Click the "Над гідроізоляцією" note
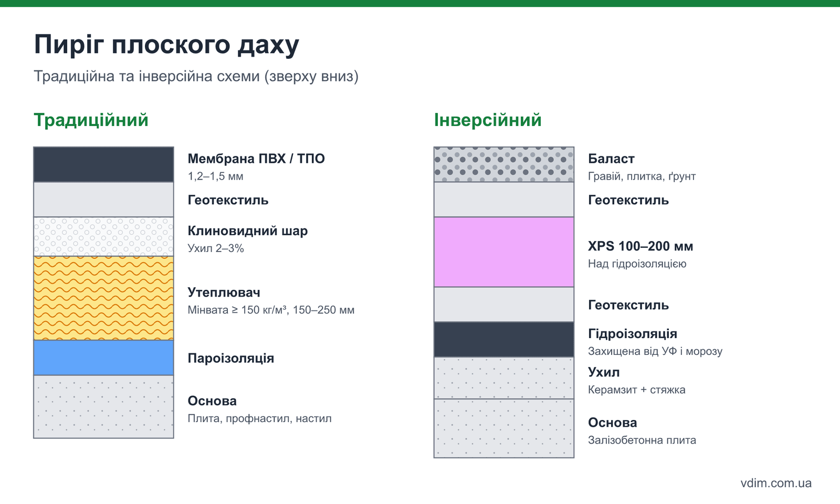The height and width of the screenshot is (504, 840). (637, 264)
